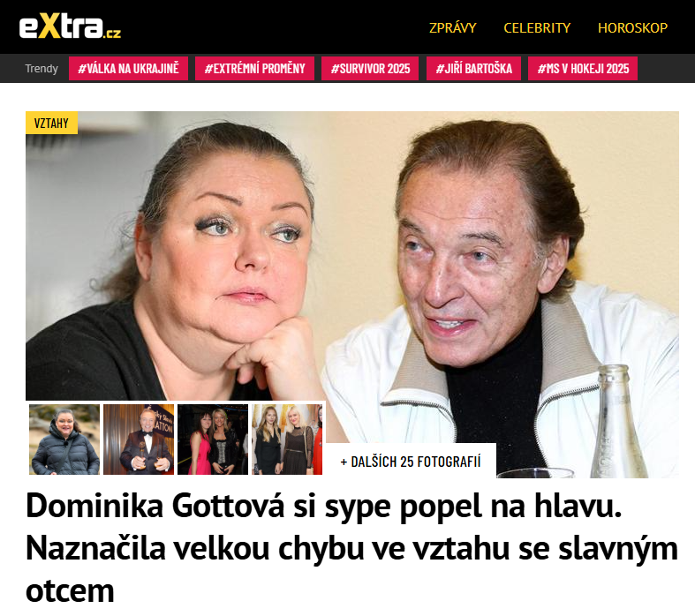Open the CELEBRITY menu section

[x=537, y=28]
